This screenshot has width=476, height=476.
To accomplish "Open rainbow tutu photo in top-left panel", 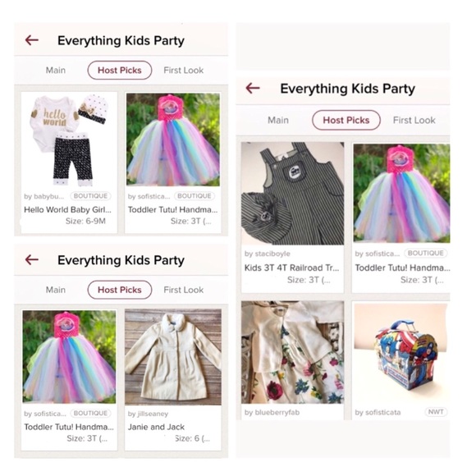I will pyautogui.click(x=173, y=140).
